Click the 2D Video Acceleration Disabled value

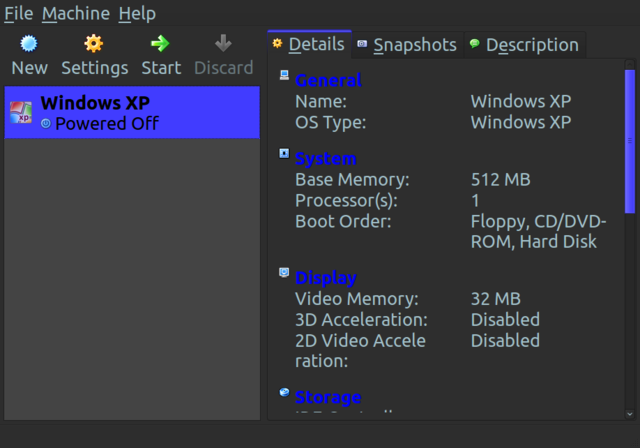tap(505, 340)
